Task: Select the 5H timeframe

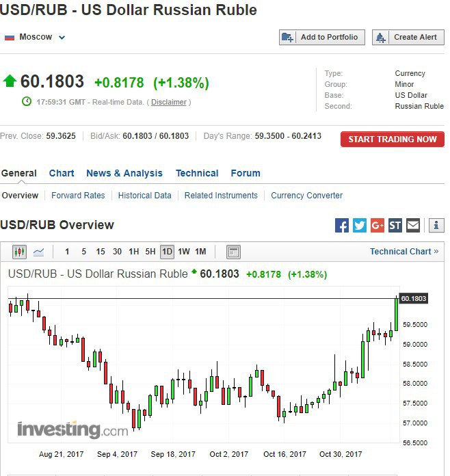Action: [150, 252]
